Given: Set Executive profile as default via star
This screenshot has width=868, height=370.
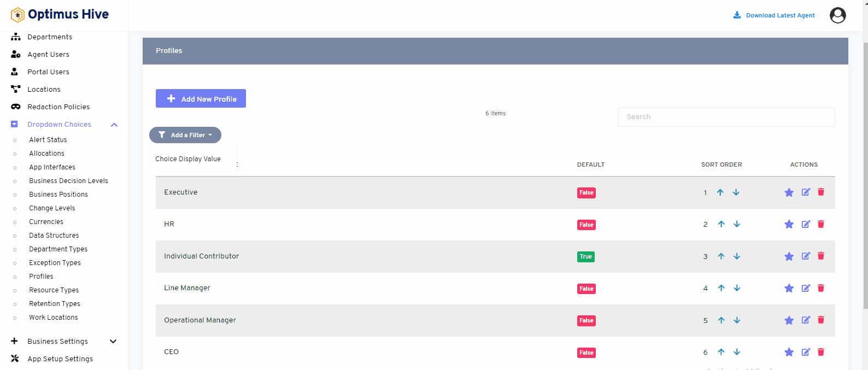Looking at the screenshot, I should tap(789, 192).
